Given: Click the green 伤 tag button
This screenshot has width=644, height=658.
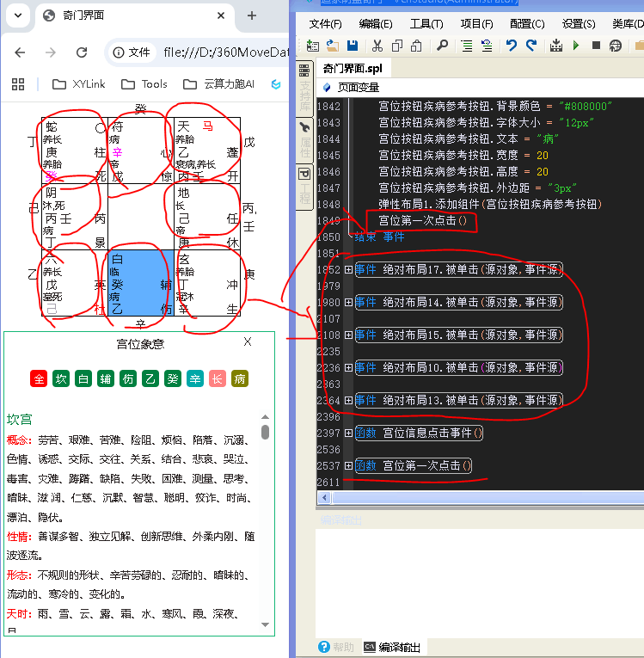Looking at the screenshot, I should click(x=127, y=379).
